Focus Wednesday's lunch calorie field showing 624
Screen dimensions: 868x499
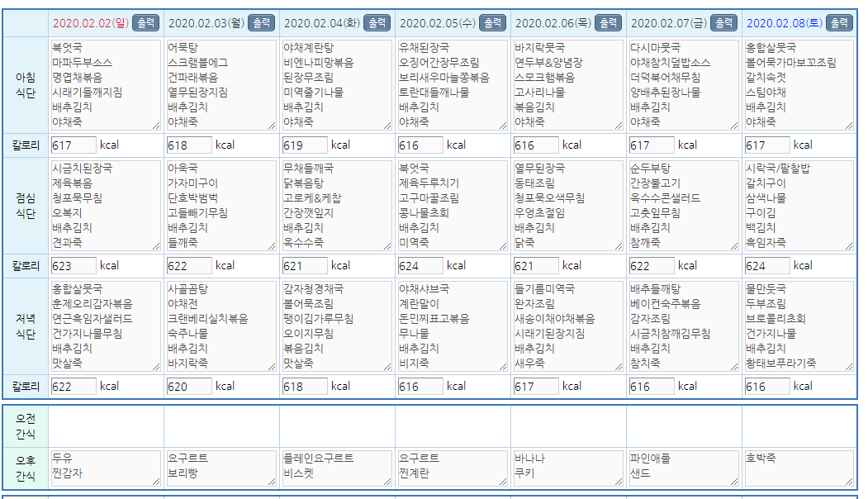[x=420, y=265]
